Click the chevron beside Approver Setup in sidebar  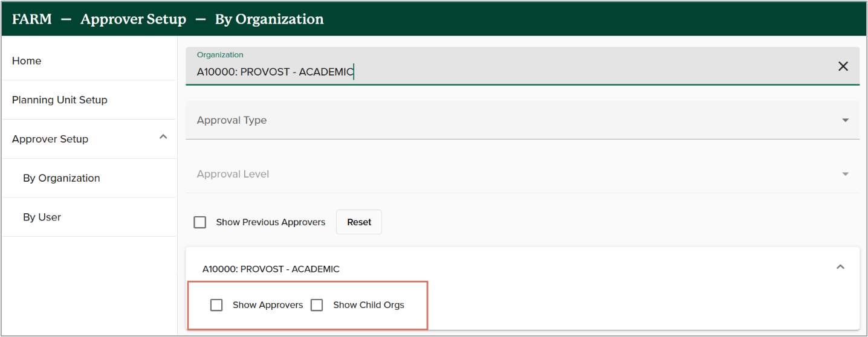point(163,138)
